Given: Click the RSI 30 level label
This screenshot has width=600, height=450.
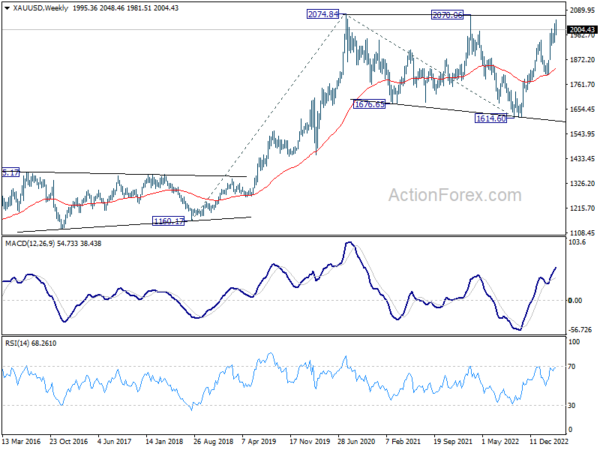Looking at the screenshot, I should (572, 405).
